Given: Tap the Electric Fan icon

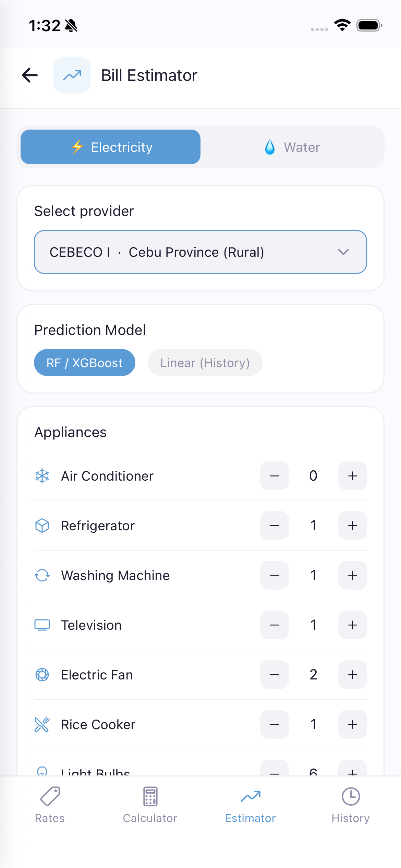Looking at the screenshot, I should 42,675.
